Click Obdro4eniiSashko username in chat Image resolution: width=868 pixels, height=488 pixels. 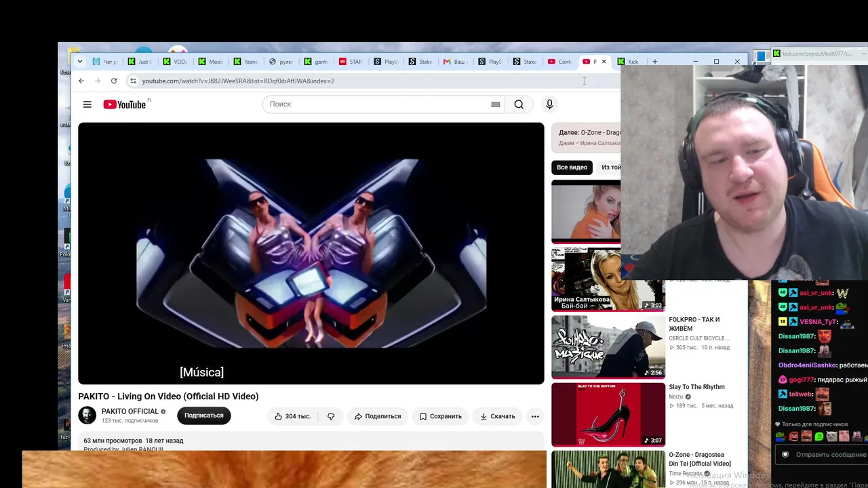(x=808, y=365)
